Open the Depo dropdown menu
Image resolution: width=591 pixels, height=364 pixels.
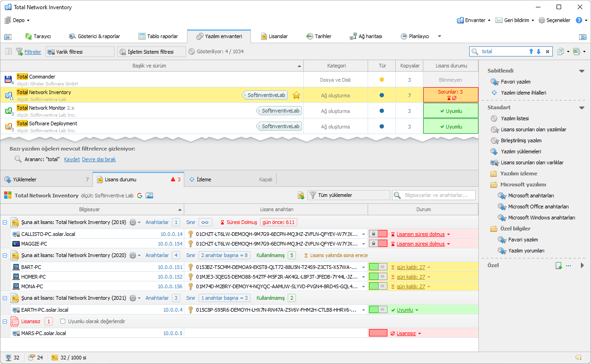coord(17,20)
